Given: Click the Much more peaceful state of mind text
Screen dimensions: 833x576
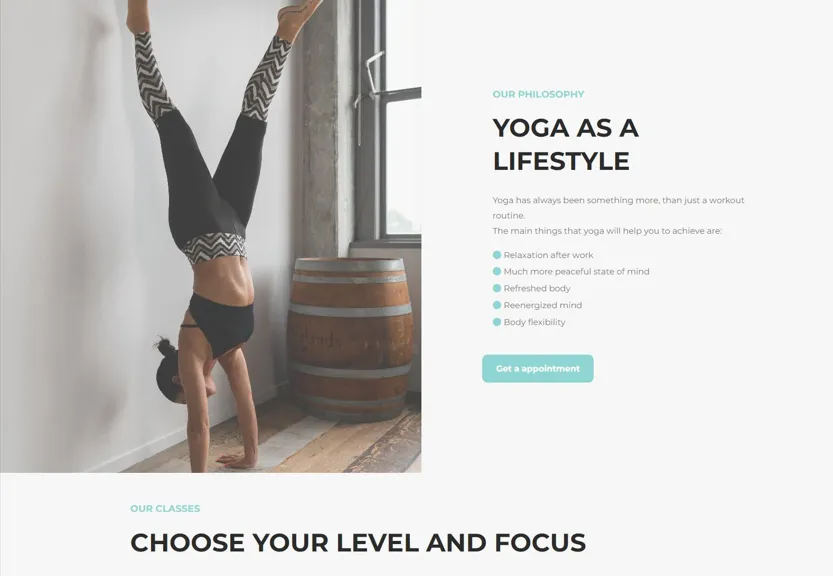Looking at the screenshot, I should [x=576, y=272].
